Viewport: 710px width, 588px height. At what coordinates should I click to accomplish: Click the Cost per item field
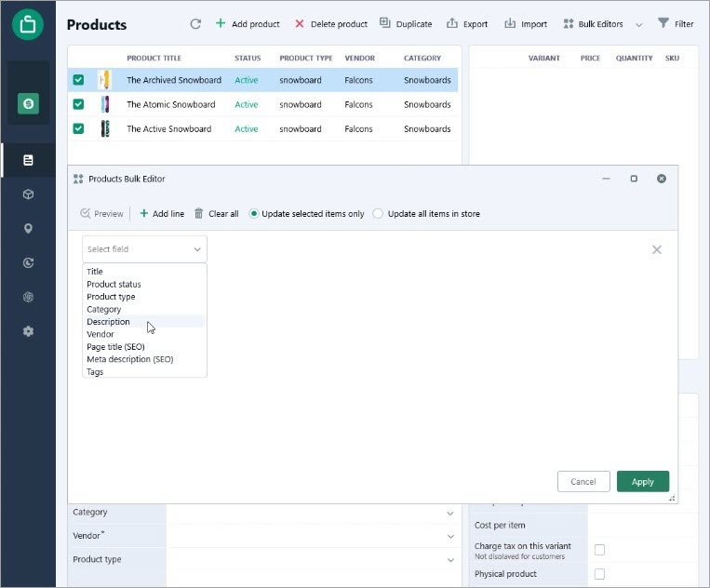click(x=642, y=526)
